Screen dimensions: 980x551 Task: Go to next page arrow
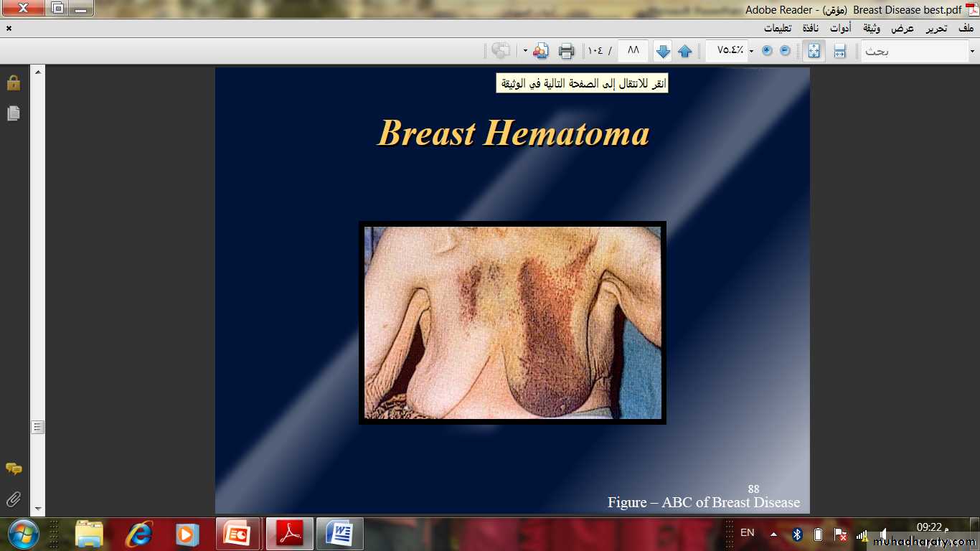point(663,51)
